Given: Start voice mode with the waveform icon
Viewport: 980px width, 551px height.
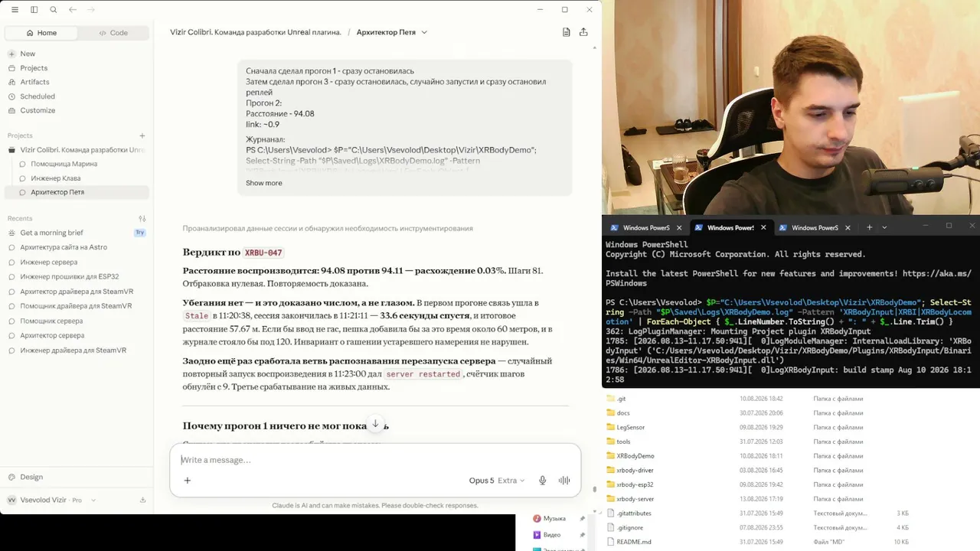Looking at the screenshot, I should click(x=564, y=481).
